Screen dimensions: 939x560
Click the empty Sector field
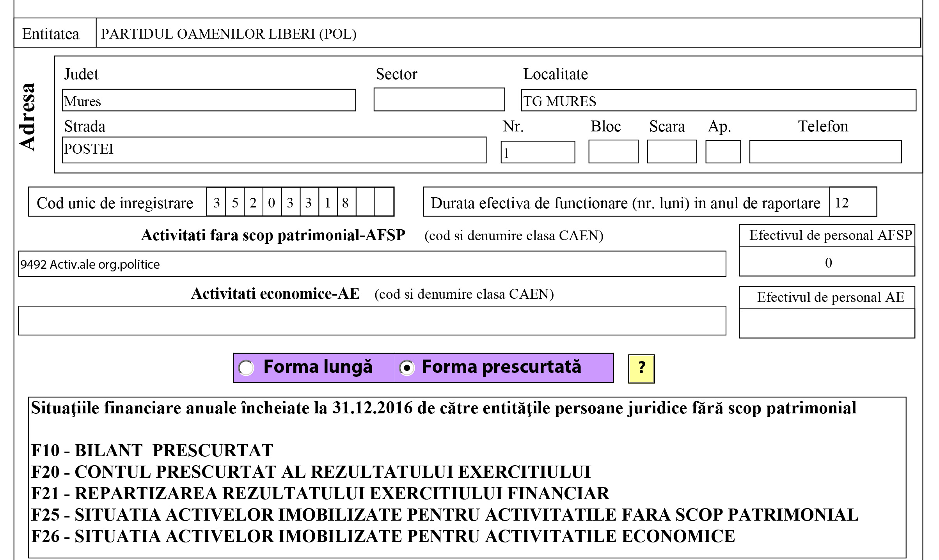coord(439,99)
